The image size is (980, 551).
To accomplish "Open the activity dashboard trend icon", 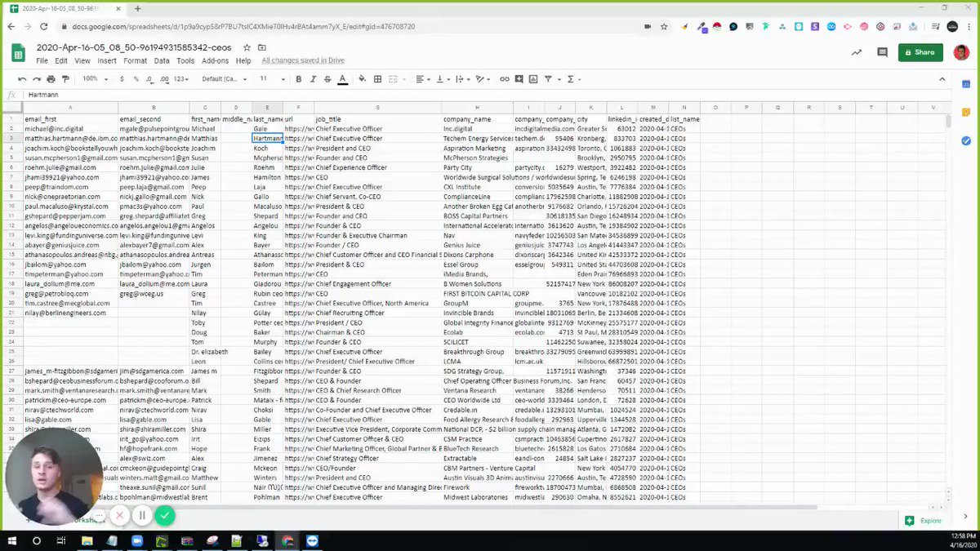I will [x=856, y=52].
